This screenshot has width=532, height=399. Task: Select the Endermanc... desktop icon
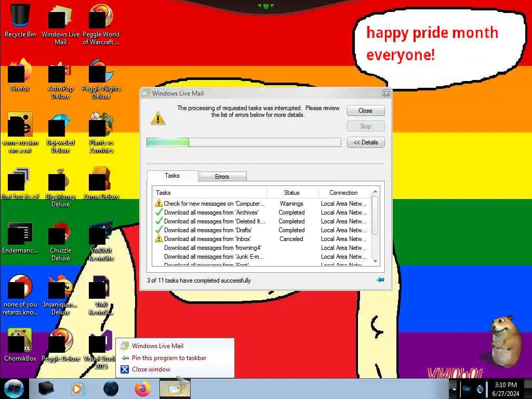point(20,237)
